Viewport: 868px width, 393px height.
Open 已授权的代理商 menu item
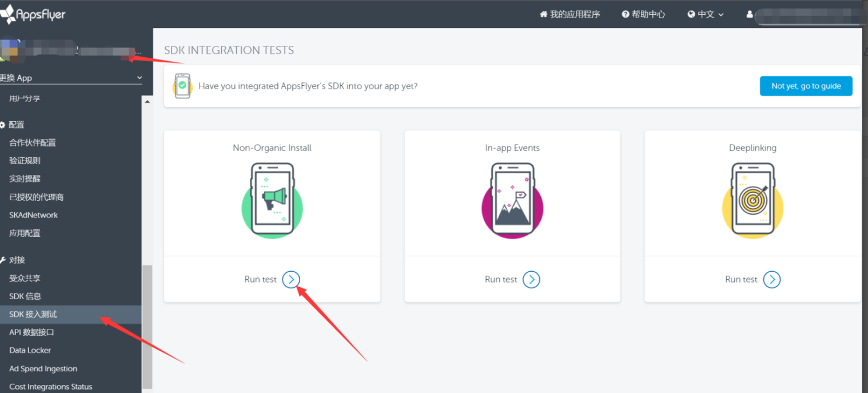tap(37, 197)
